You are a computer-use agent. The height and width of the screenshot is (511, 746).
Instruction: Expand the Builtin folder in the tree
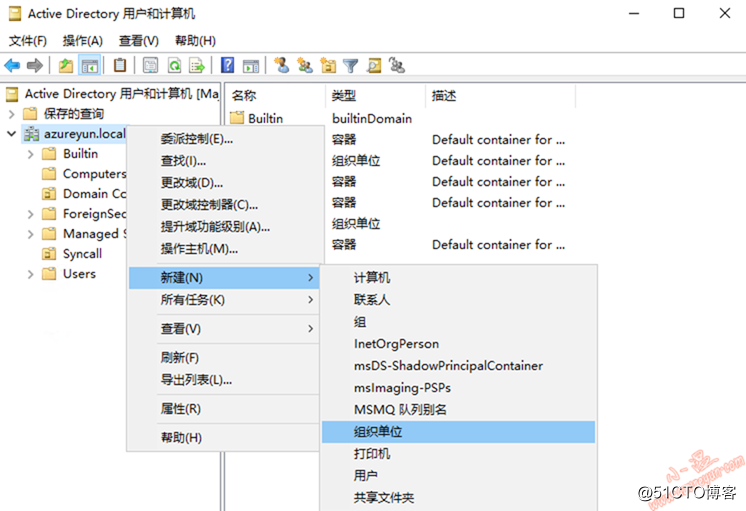tap(30, 154)
